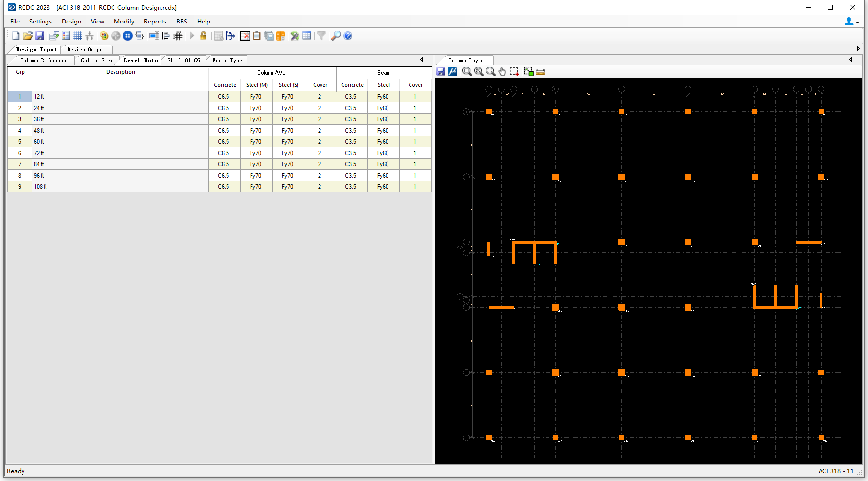Click the magnifier search icon in main toolbar
The width and height of the screenshot is (868, 481).
click(x=336, y=36)
